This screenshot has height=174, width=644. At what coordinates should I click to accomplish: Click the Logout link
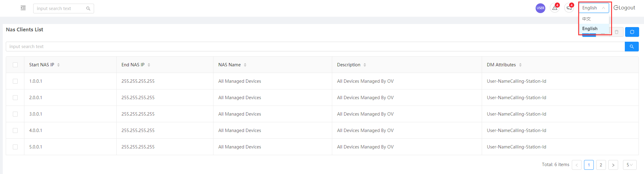[x=624, y=8]
